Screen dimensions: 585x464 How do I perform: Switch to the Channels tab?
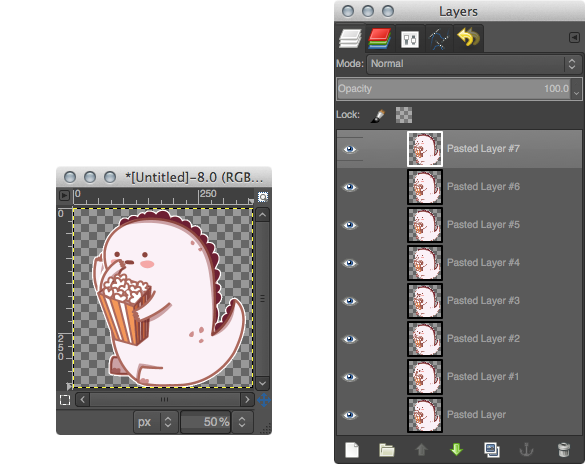[x=380, y=38]
